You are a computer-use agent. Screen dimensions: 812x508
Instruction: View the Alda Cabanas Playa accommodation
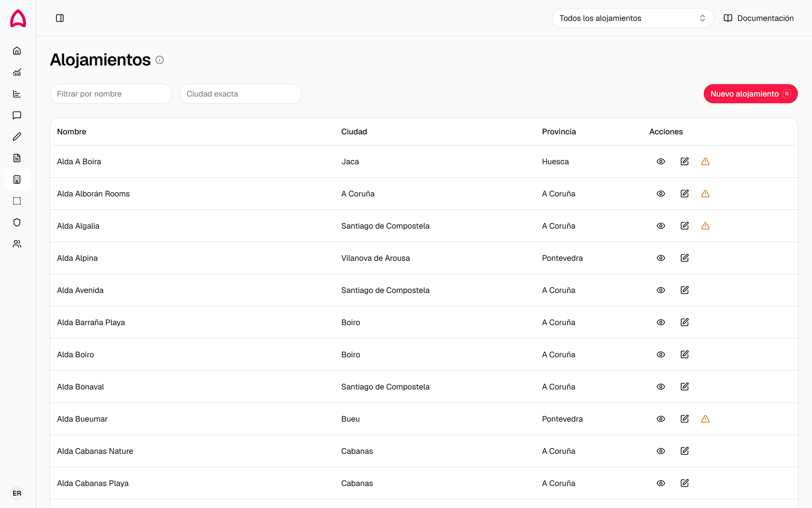pos(661,483)
